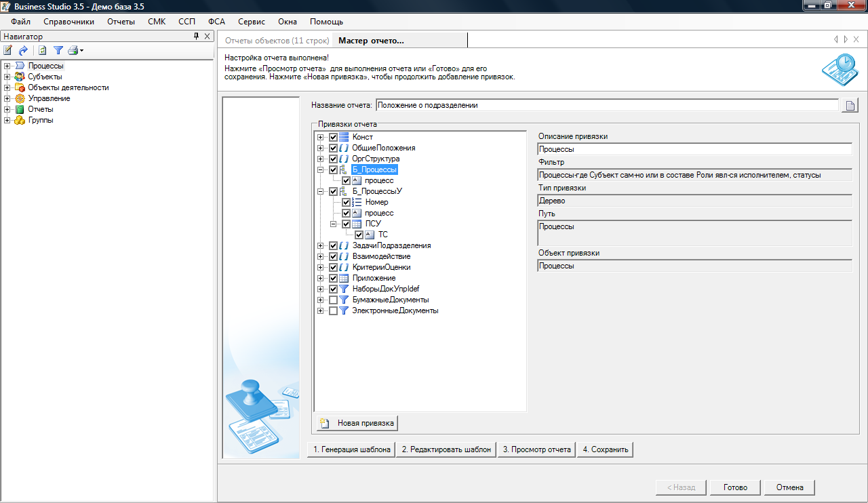Select the Управление steering wheel item

click(x=49, y=98)
